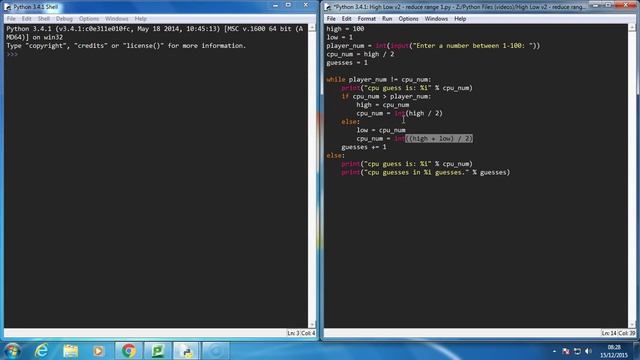Screen dimensions: 640x360
Task: Click the 'guesses = 1' line
Action: [x=347, y=62]
